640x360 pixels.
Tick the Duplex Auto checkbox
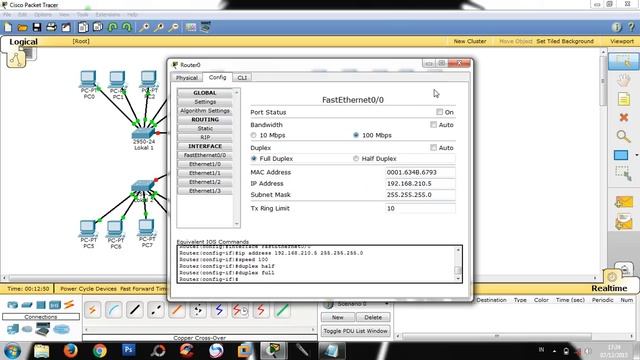pyautogui.click(x=433, y=147)
